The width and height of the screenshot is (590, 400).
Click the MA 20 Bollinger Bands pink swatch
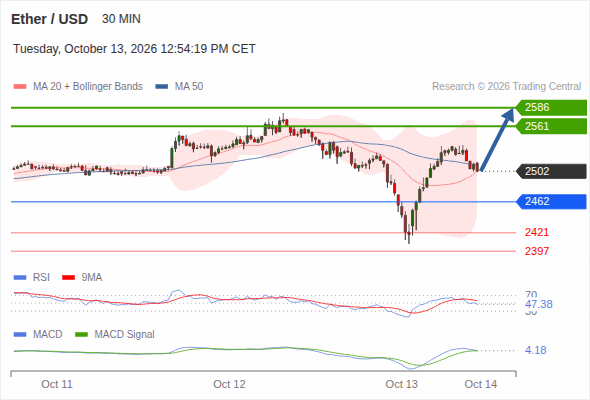pyautogui.click(x=20, y=87)
